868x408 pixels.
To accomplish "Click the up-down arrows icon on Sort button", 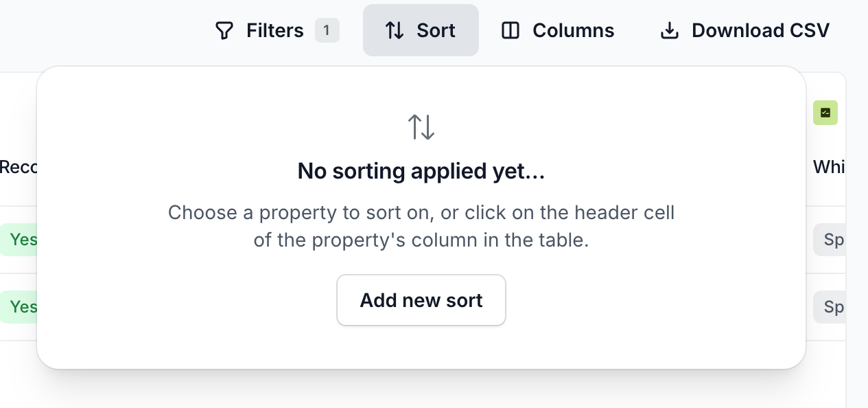I will click(395, 31).
